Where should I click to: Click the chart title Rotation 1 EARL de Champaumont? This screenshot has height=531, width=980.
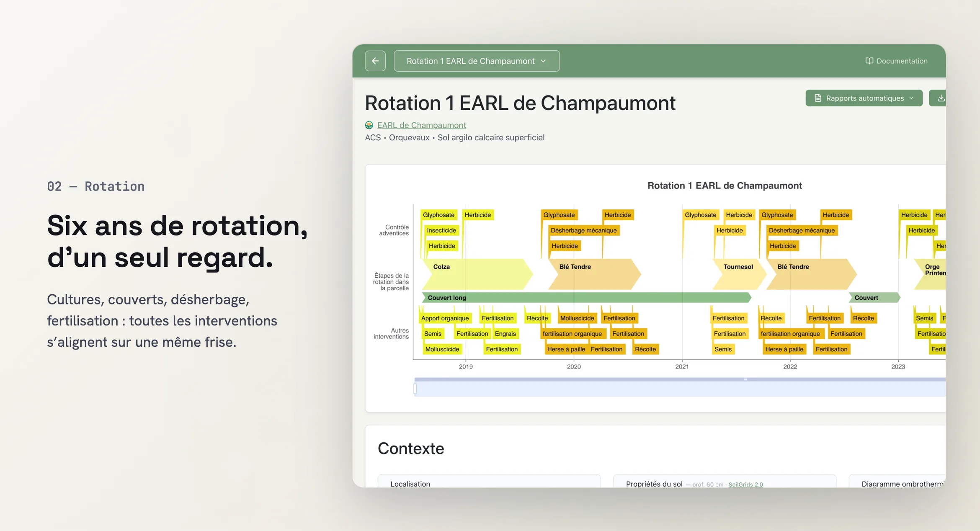725,186
